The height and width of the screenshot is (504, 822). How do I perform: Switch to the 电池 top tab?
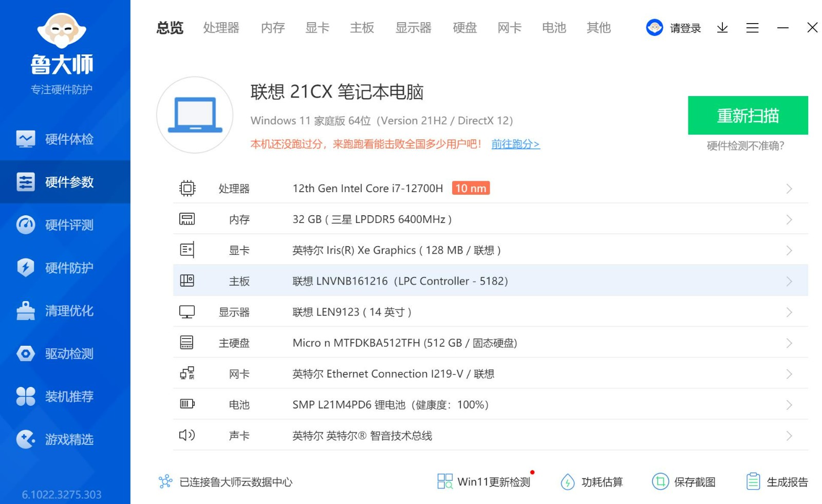point(554,28)
